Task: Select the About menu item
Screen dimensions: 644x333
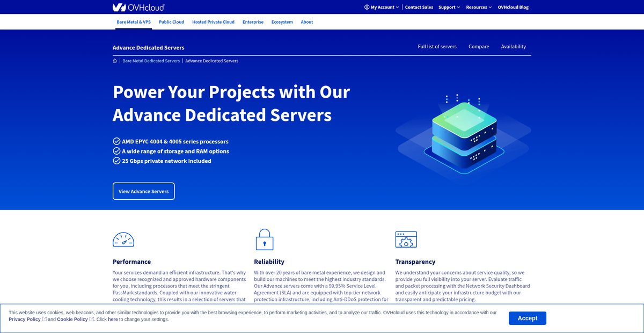Action: tap(307, 22)
